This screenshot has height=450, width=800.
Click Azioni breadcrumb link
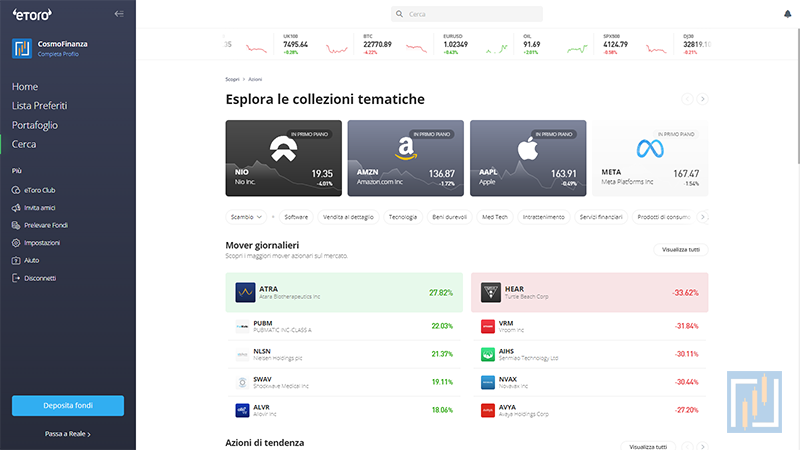(255, 79)
